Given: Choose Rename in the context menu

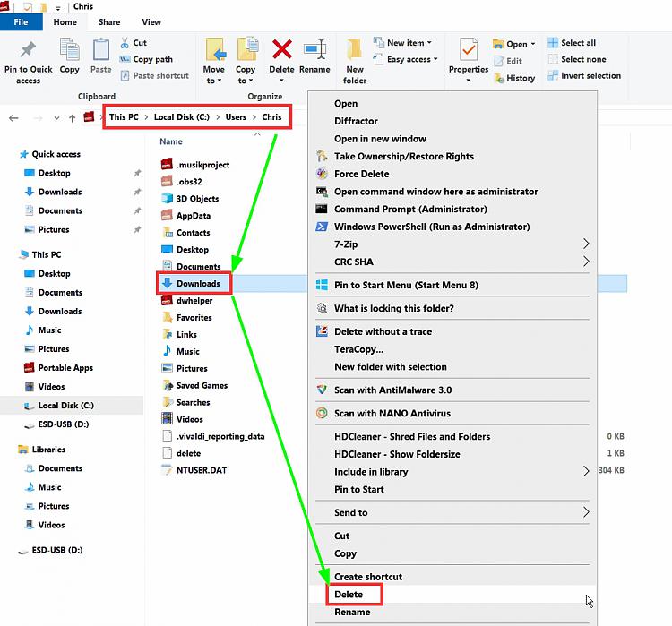Looking at the screenshot, I should (452, 612).
